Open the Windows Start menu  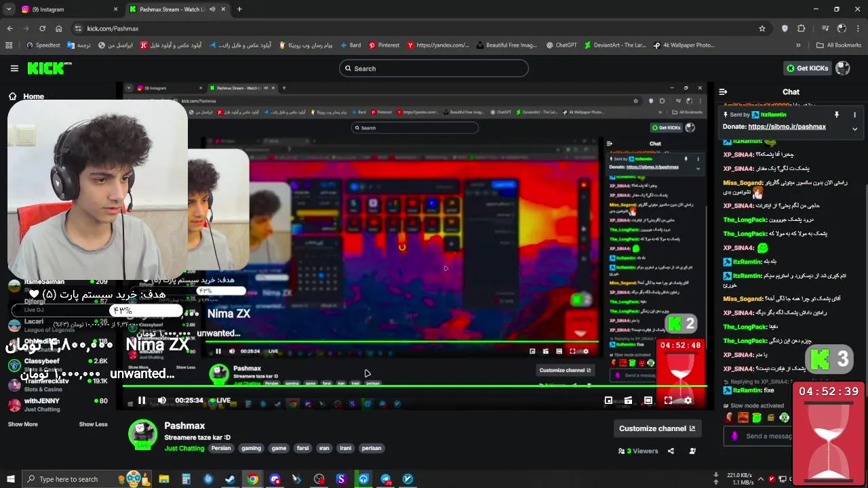10,479
